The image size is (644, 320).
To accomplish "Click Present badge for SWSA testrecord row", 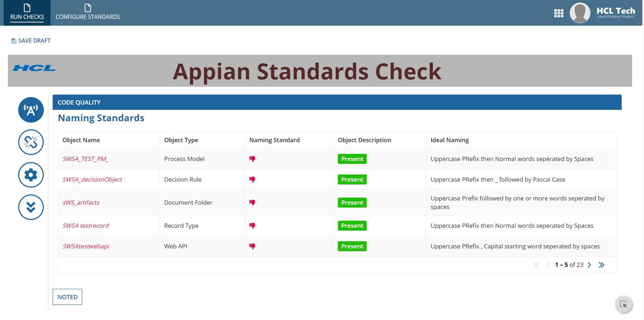I will click(x=352, y=226).
